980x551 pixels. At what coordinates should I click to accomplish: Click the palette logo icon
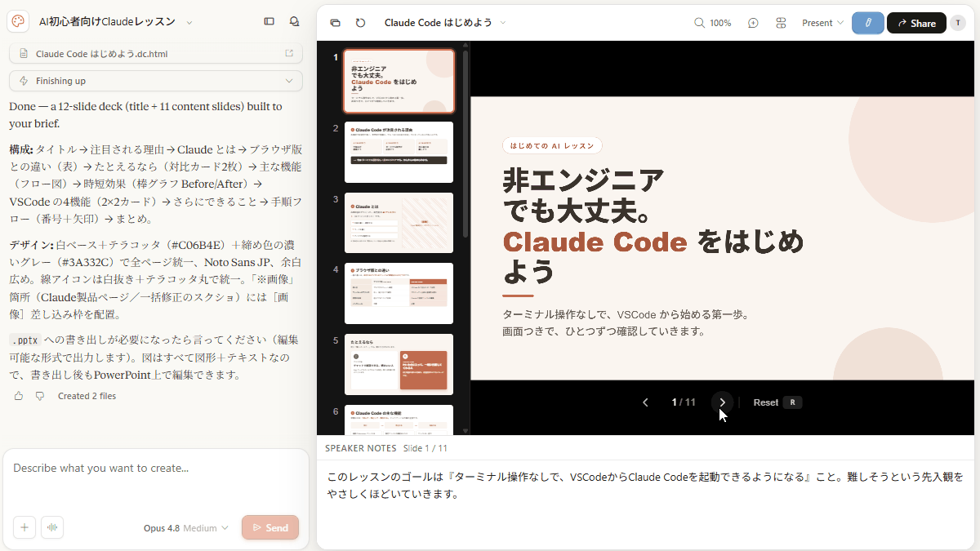(x=19, y=22)
